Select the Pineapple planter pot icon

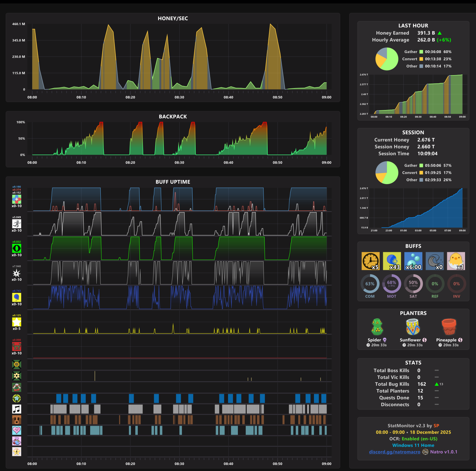click(x=449, y=327)
